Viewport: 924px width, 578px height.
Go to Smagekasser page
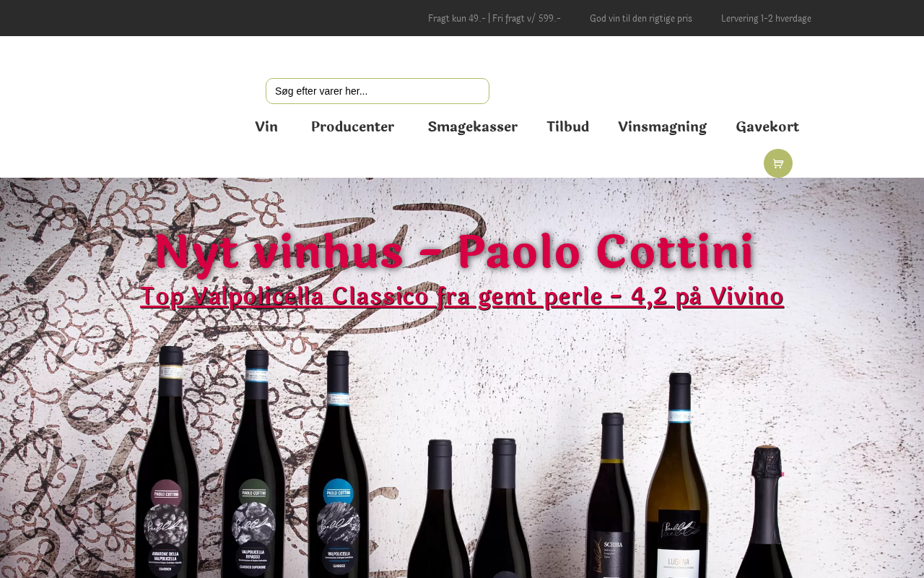(472, 126)
